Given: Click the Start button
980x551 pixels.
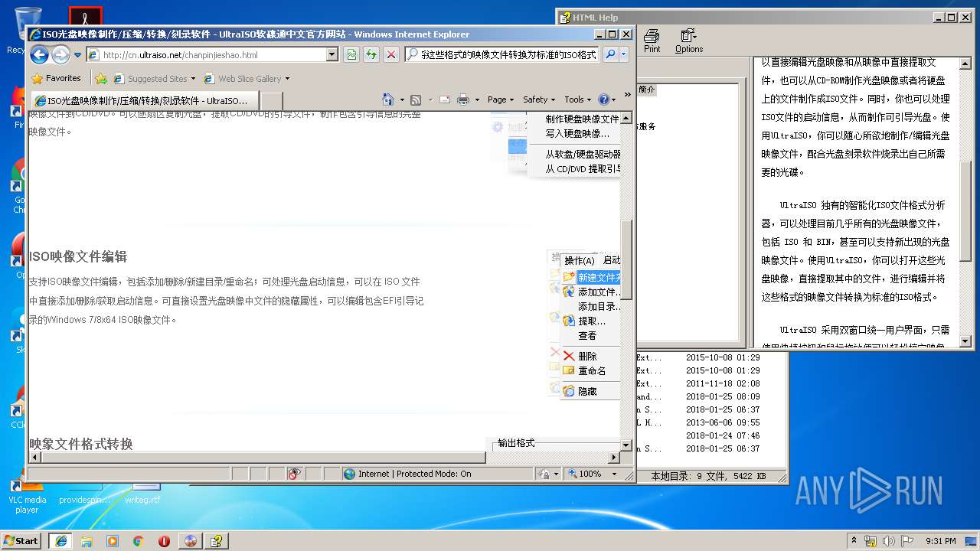Looking at the screenshot, I should (21, 540).
